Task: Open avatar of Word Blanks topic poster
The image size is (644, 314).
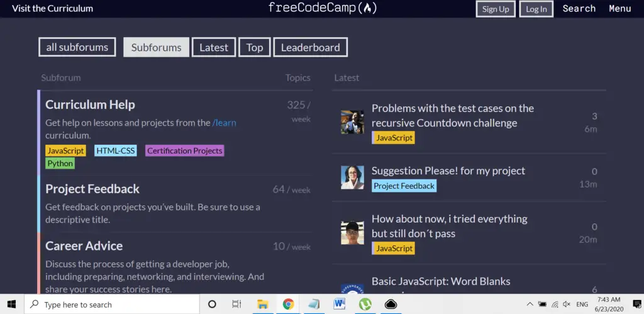Action: click(352, 289)
